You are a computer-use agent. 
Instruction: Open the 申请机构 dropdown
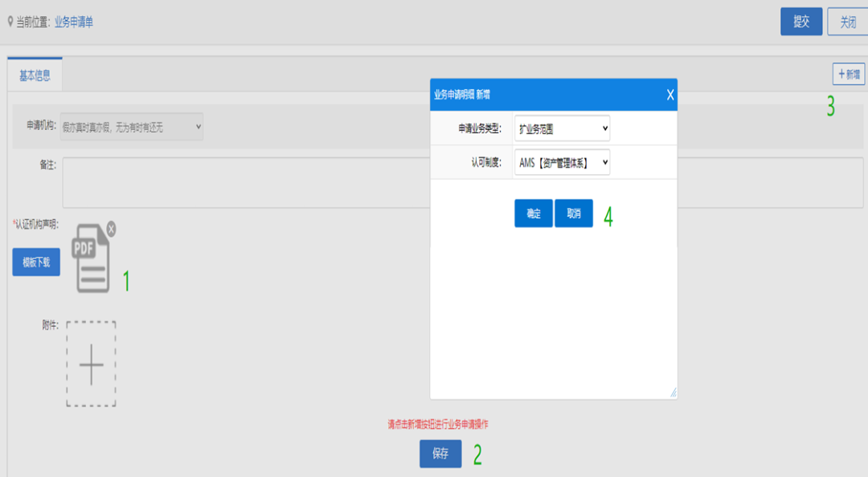(x=131, y=127)
